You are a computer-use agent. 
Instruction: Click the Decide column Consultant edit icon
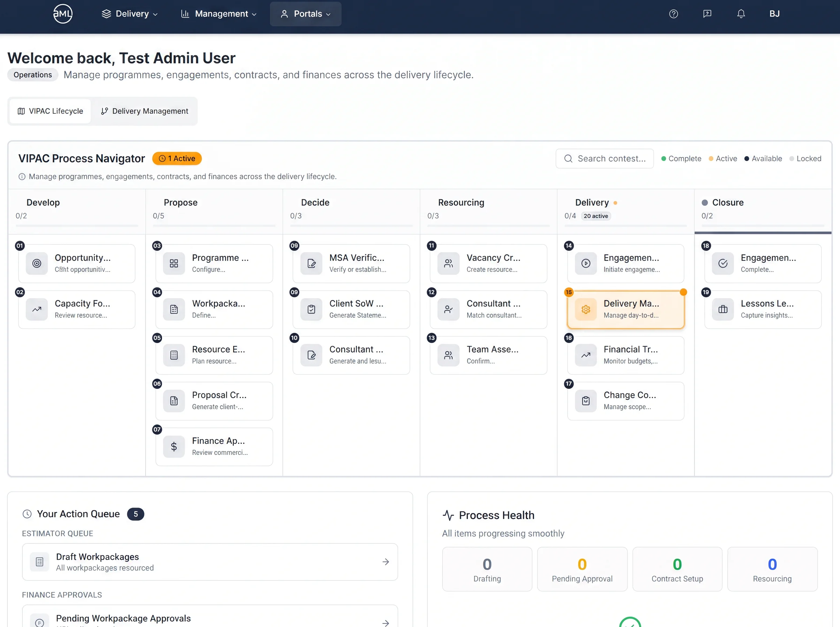[x=311, y=355]
